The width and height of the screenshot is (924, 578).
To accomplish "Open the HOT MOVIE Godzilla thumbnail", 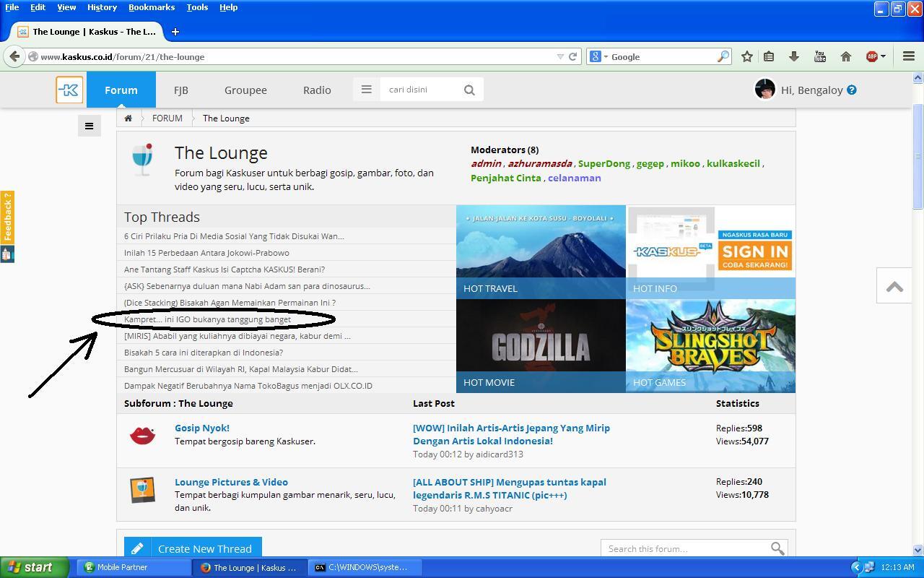I will click(x=541, y=345).
